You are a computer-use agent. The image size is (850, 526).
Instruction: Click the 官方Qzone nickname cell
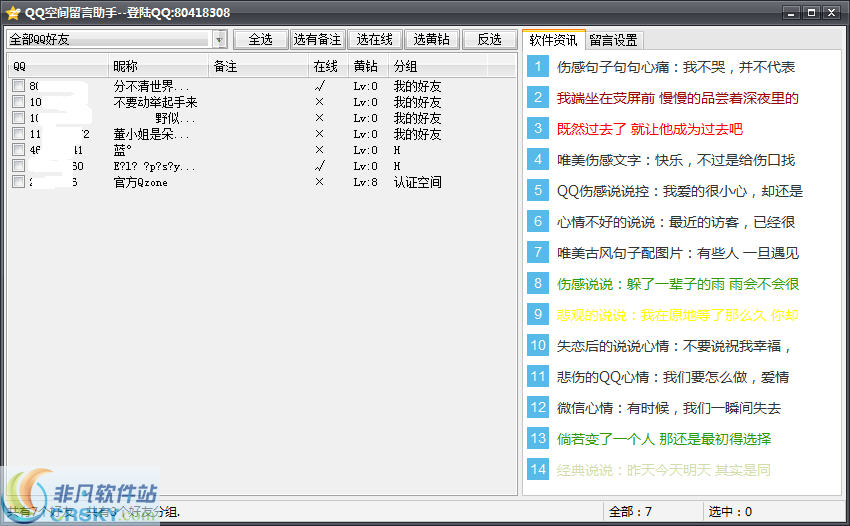point(140,182)
